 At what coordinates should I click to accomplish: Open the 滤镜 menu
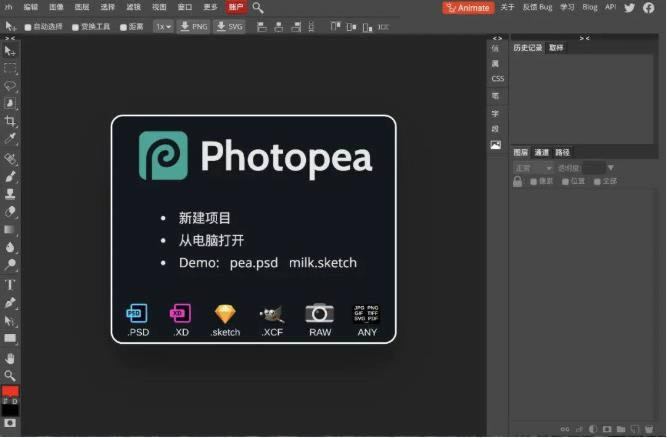(x=133, y=7)
